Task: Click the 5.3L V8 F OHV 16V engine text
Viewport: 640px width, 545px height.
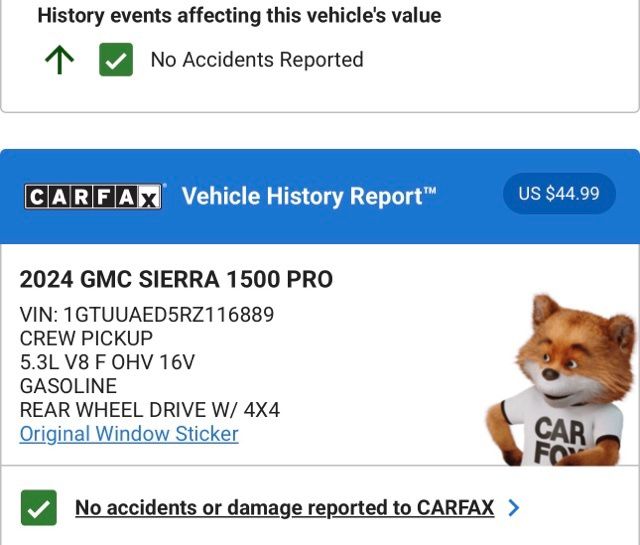Action: 107,362
